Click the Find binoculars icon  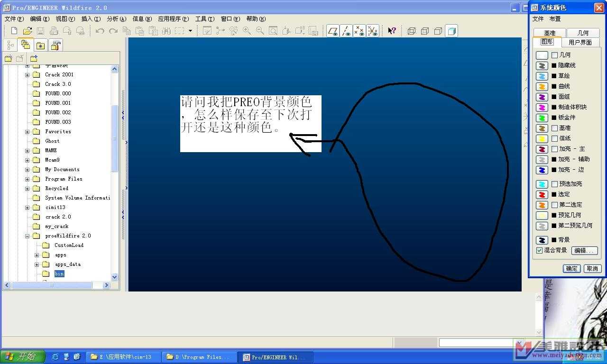tap(166, 31)
